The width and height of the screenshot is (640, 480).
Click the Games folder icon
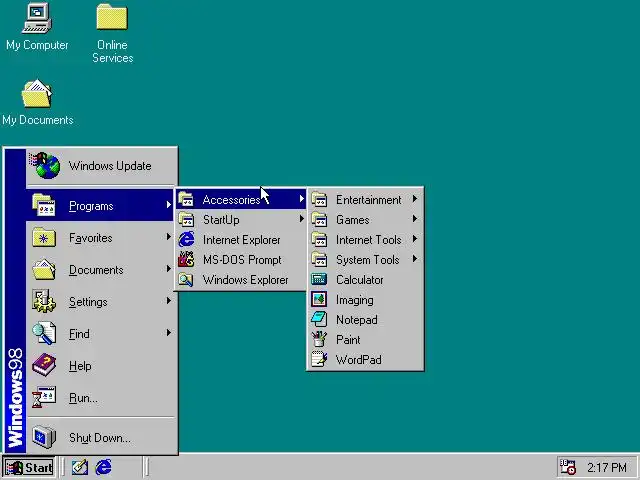tap(319, 220)
